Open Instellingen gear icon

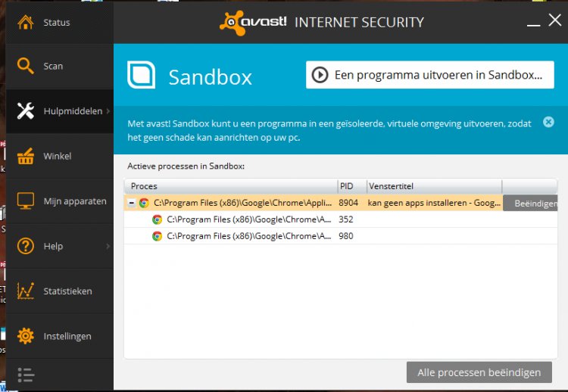pyautogui.click(x=25, y=336)
